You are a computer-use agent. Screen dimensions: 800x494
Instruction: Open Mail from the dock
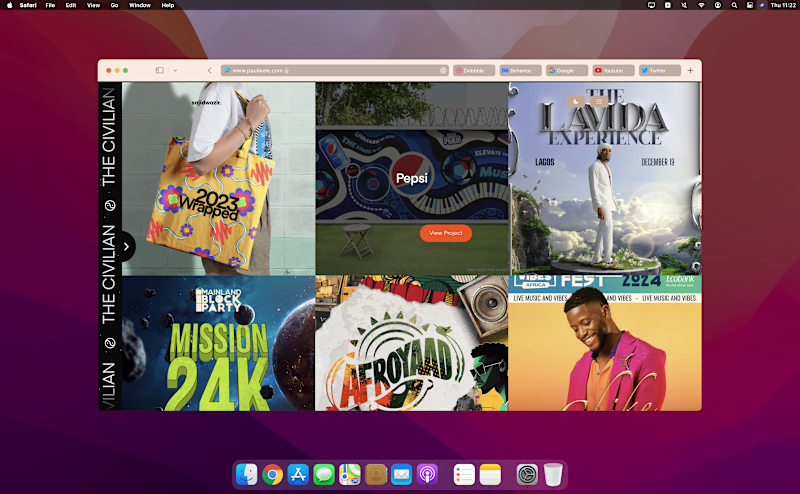click(402, 475)
